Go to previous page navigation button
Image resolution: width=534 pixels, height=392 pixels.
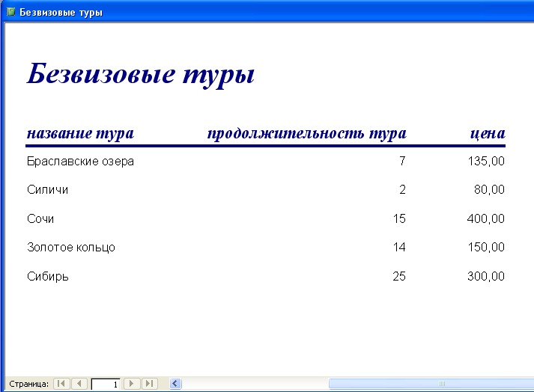click(x=79, y=384)
